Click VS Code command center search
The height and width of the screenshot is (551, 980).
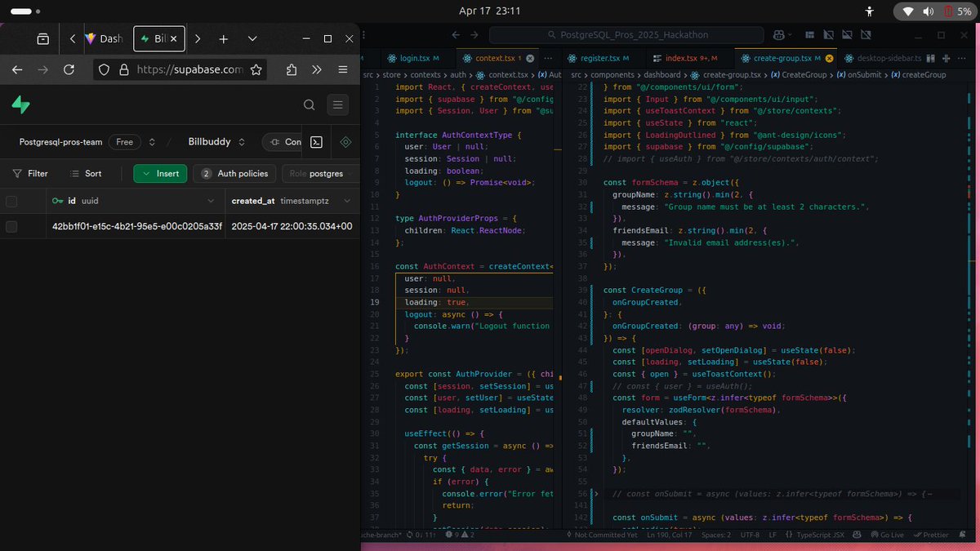pos(627,35)
